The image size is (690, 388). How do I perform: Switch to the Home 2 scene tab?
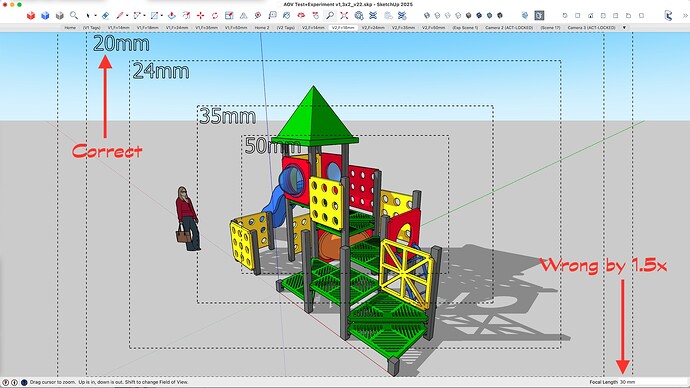[x=261, y=27]
